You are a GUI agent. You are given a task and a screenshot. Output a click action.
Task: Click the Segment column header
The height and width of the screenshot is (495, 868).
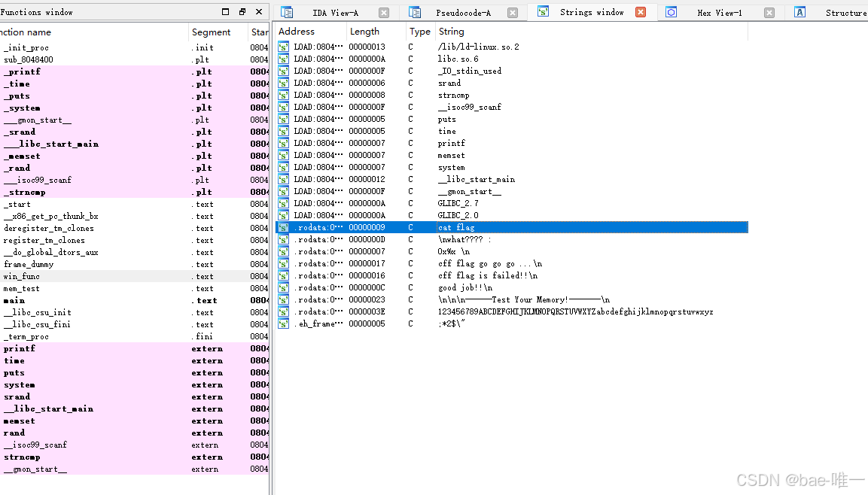[x=211, y=32]
